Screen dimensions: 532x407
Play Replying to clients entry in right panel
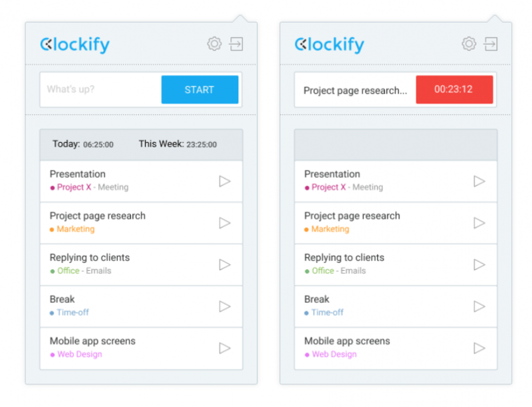[479, 265]
